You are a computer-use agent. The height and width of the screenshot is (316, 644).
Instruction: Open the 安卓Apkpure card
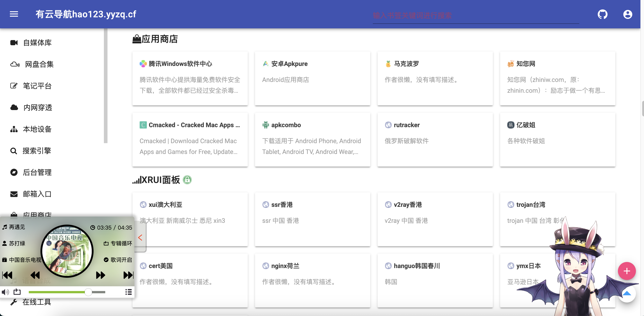tap(313, 79)
